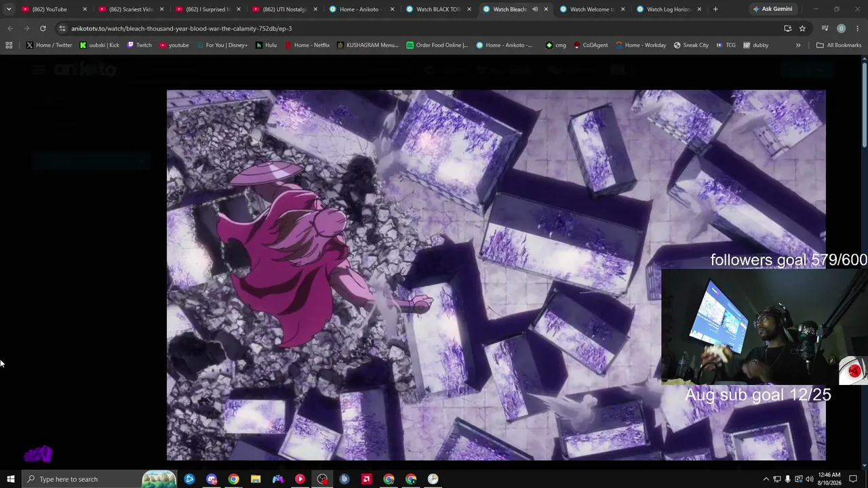Open the clock app icon on taskbar
The width and height of the screenshot is (868, 488).
433,479
